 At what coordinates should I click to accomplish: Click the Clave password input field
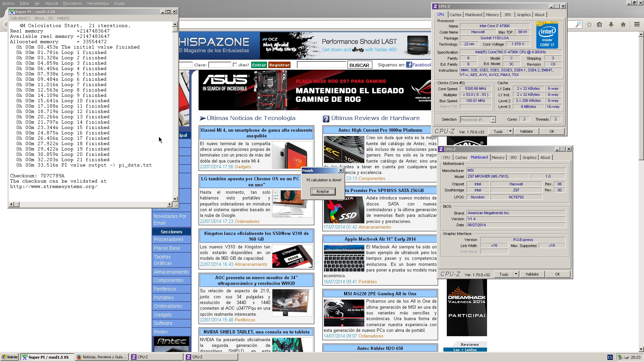click(x=219, y=65)
